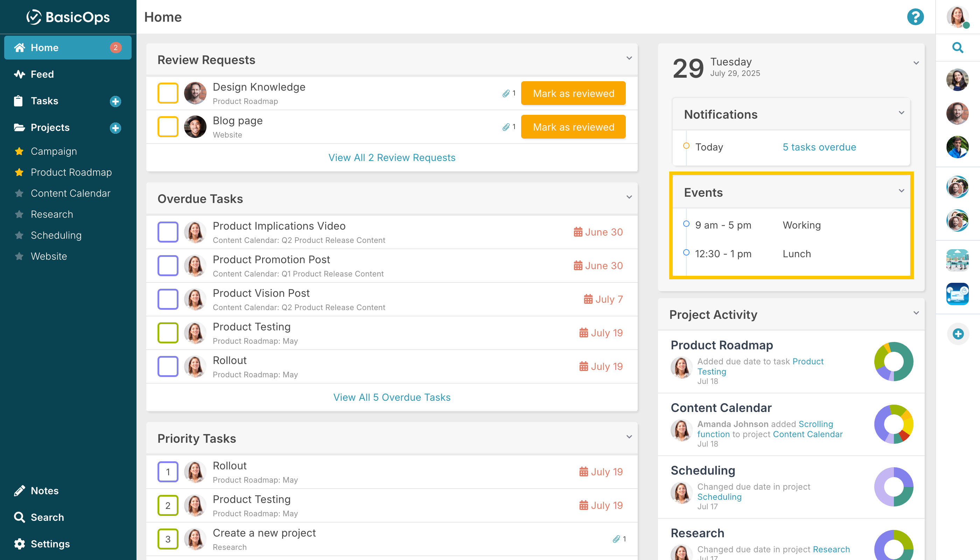Select the Notes icon in sidebar

click(x=44, y=490)
